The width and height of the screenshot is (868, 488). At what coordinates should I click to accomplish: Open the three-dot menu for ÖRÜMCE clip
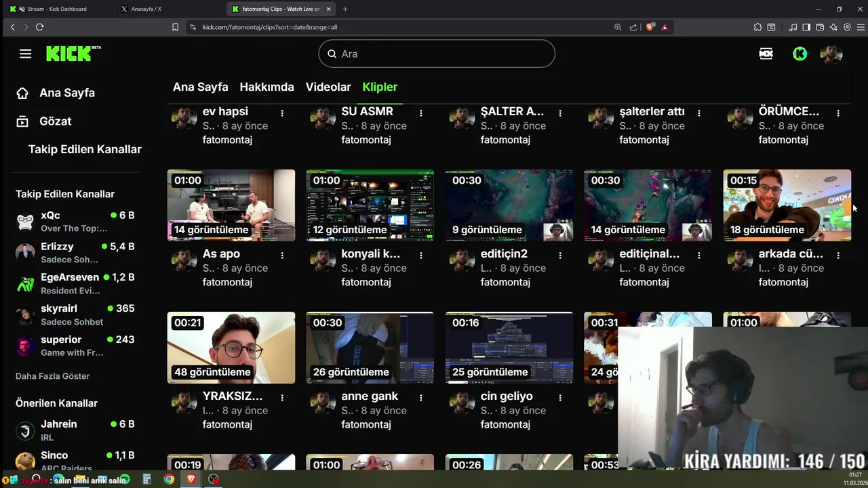(838, 113)
